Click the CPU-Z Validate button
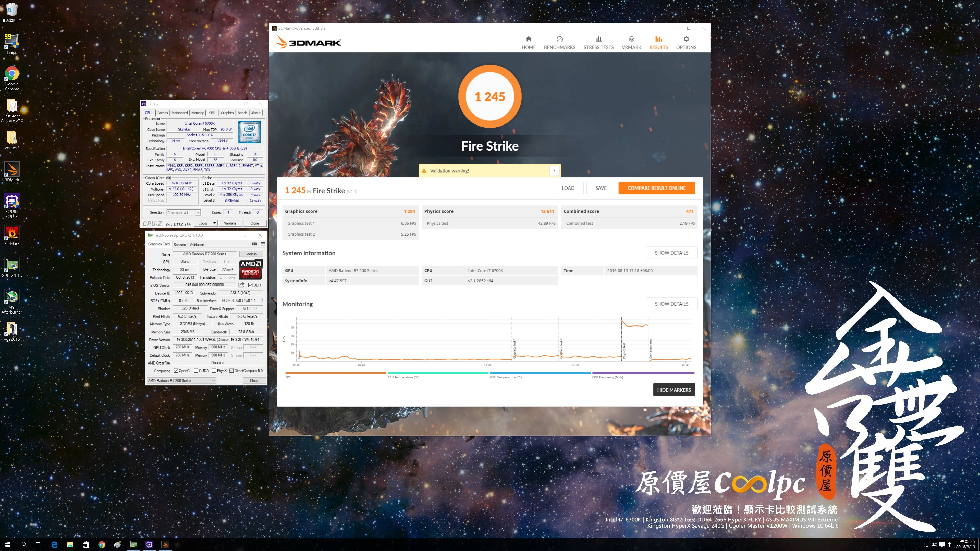Viewport: 980px width, 551px height. coord(230,223)
